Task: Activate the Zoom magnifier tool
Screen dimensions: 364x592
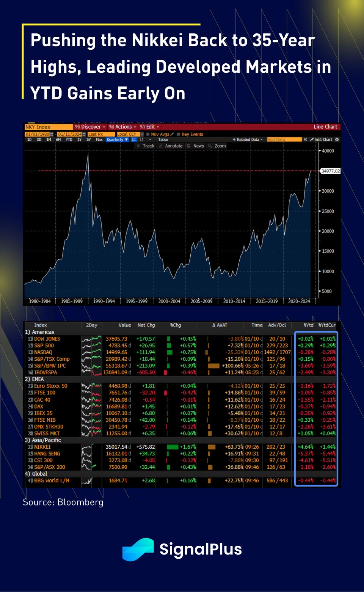Action: (217, 146)
